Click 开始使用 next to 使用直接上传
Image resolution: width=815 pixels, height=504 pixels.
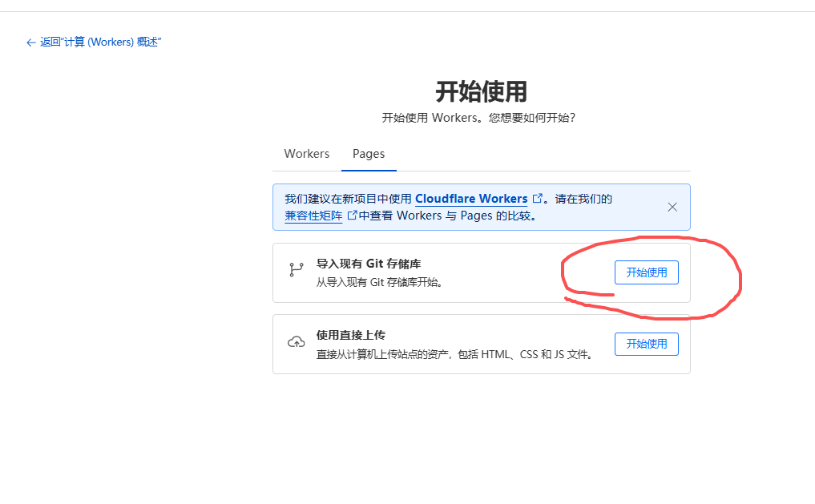(x=646, y=344)
